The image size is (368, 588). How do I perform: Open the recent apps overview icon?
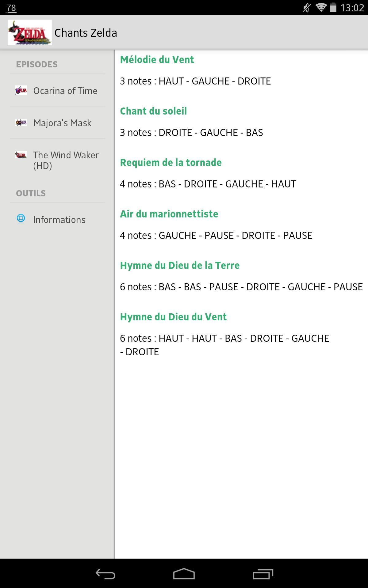pyautogui.click(x=263, y=574)
